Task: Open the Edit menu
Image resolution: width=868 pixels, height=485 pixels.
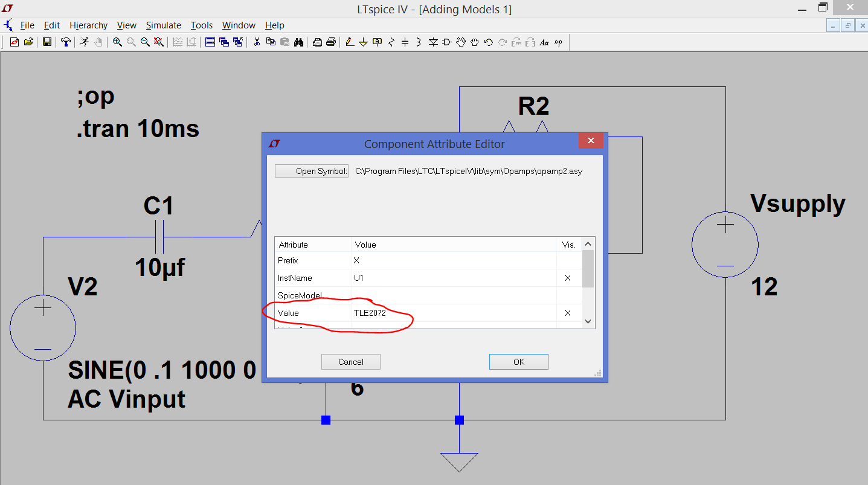Action: (52, 25)
